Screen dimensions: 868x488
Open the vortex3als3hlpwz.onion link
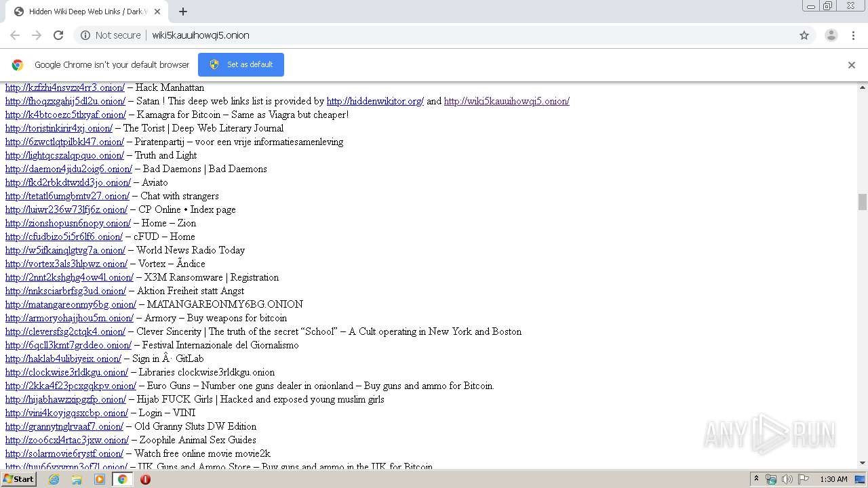coord(66,264)
